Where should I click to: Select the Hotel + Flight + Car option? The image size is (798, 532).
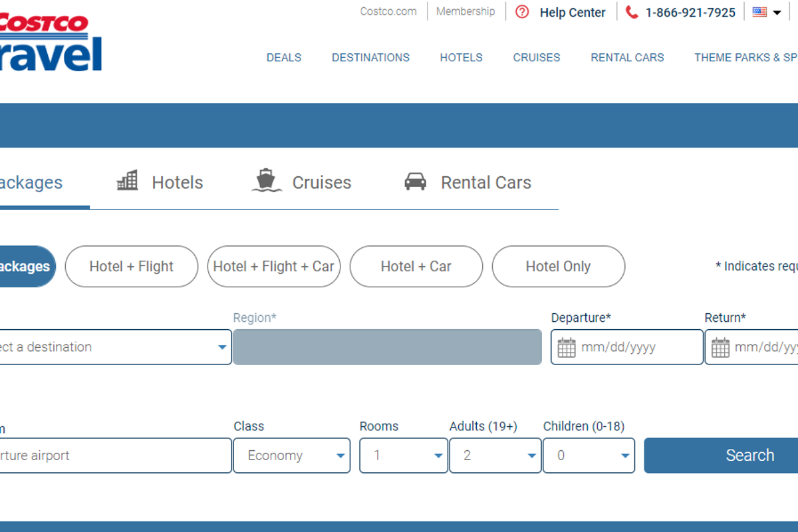pyautogui.click(x=274, y=267)
